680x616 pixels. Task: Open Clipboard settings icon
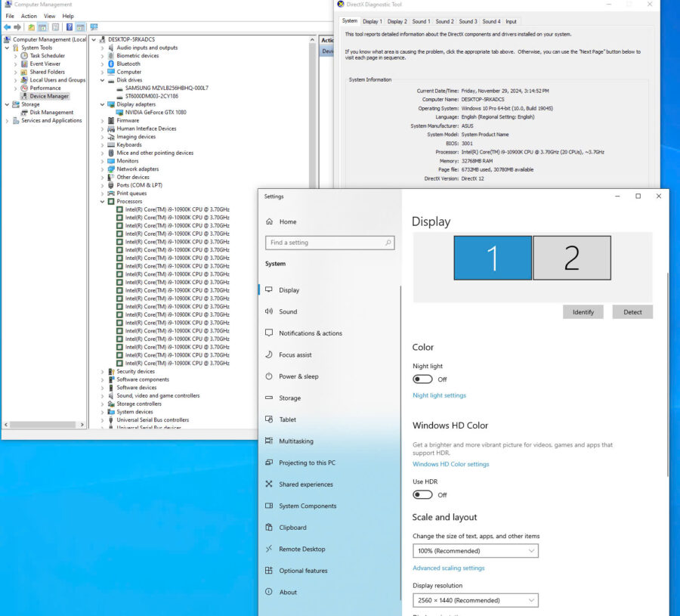click(269, 527)
